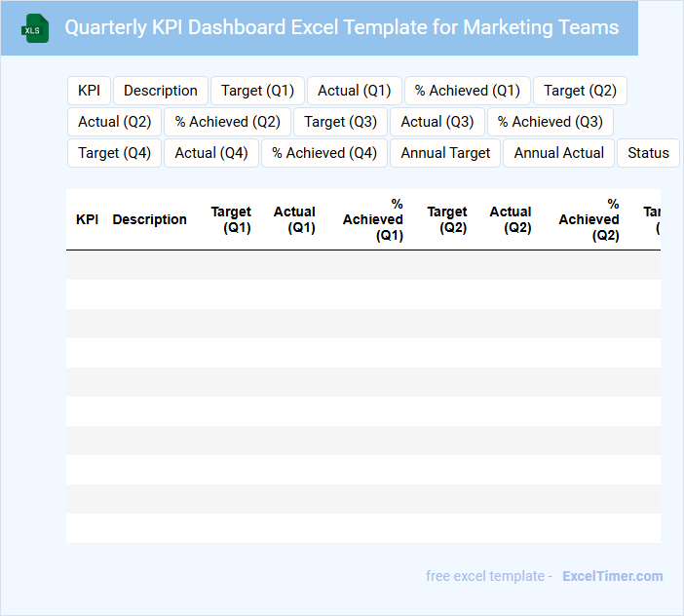This screenshot has width=684, height=616.
Task: Click the % Achieved (Q4) tag chip
Action: tap(324, 153)
